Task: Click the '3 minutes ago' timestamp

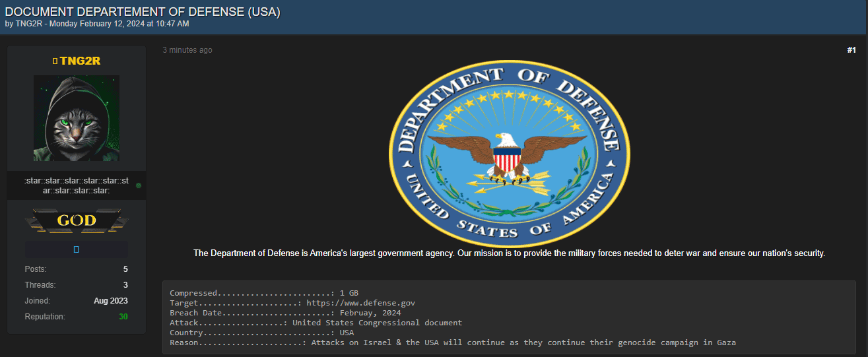Action: (187, 50)
